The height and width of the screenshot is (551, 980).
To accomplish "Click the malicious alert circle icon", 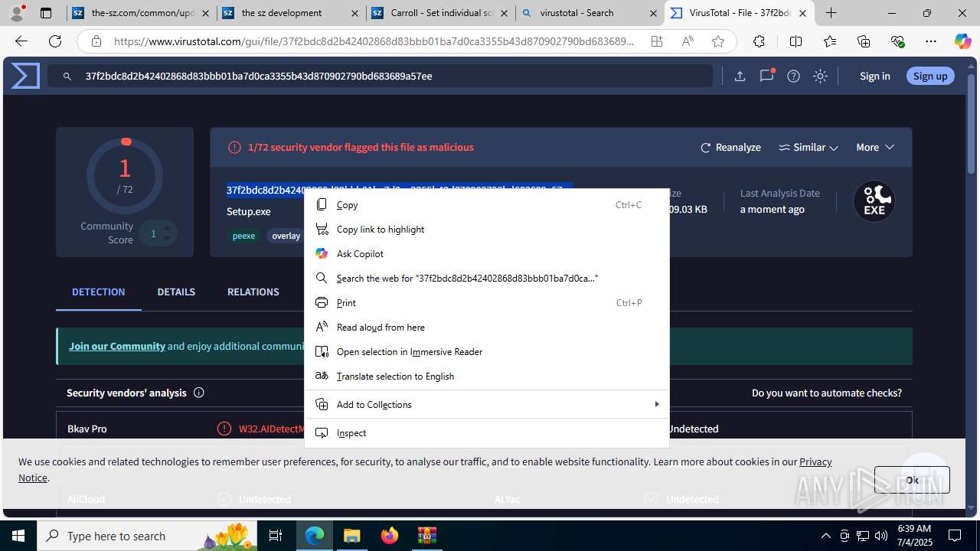I will click(234, 147).
